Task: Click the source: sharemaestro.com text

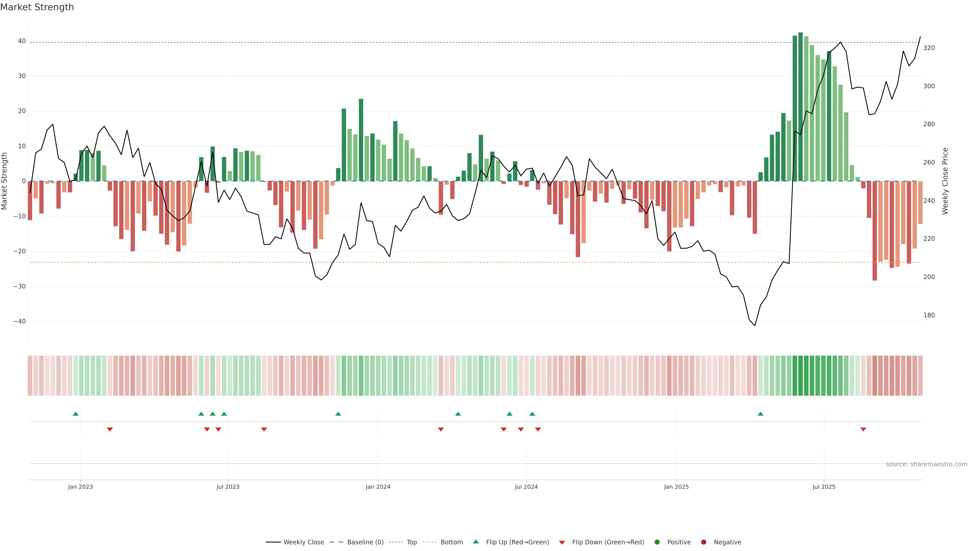Action: click(926, 464)
